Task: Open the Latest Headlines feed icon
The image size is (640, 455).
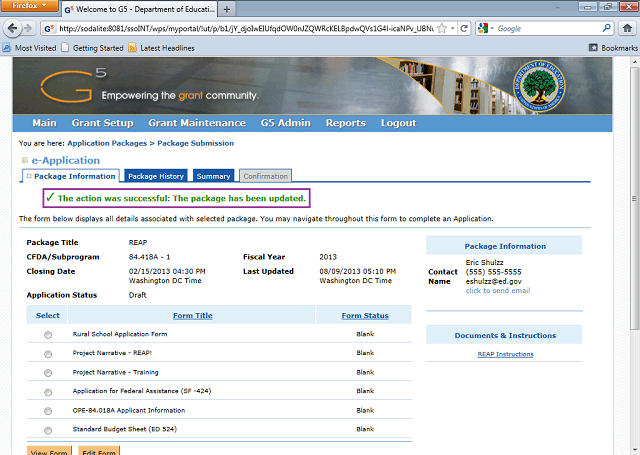Action: [132, 48]
